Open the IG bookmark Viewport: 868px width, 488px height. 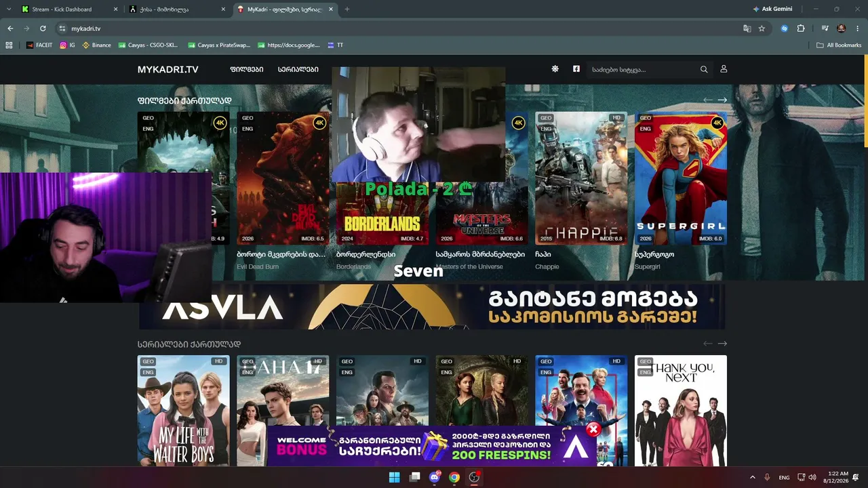[68, 45]
